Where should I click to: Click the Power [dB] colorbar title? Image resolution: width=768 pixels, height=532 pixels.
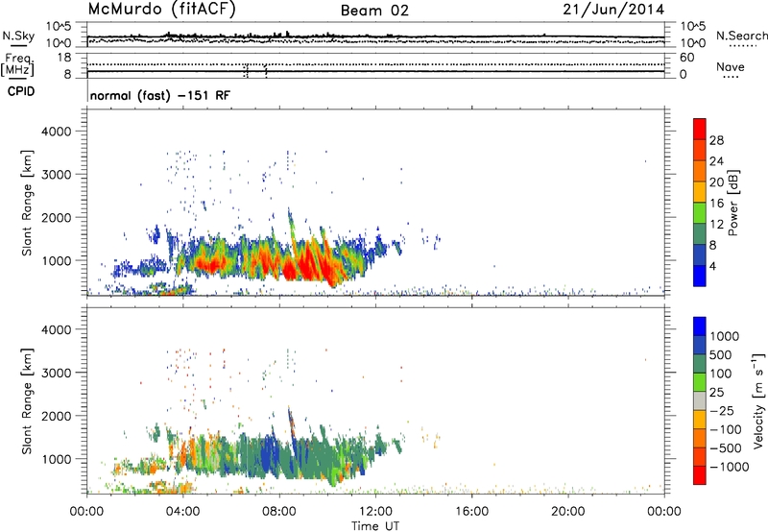click(x=732, y=203)
